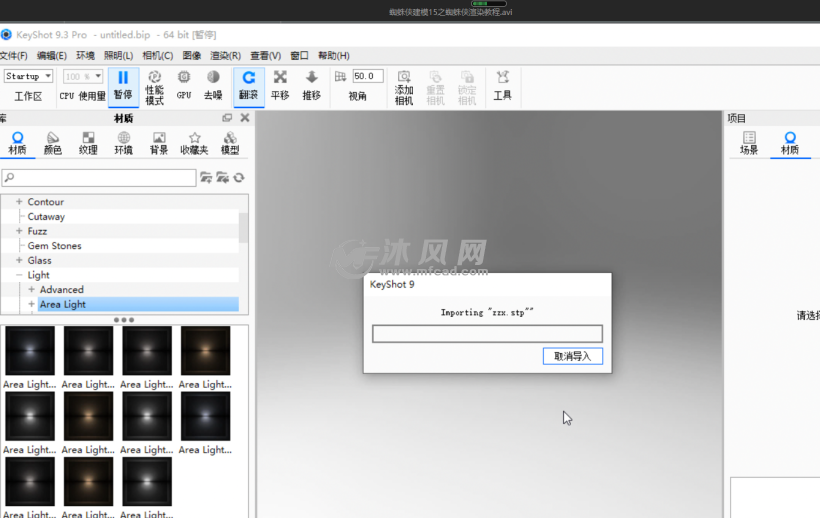Toggle Performance Mode icon
Image resolution: width=820 pixels, height=518 pixels.
[154, 87]
